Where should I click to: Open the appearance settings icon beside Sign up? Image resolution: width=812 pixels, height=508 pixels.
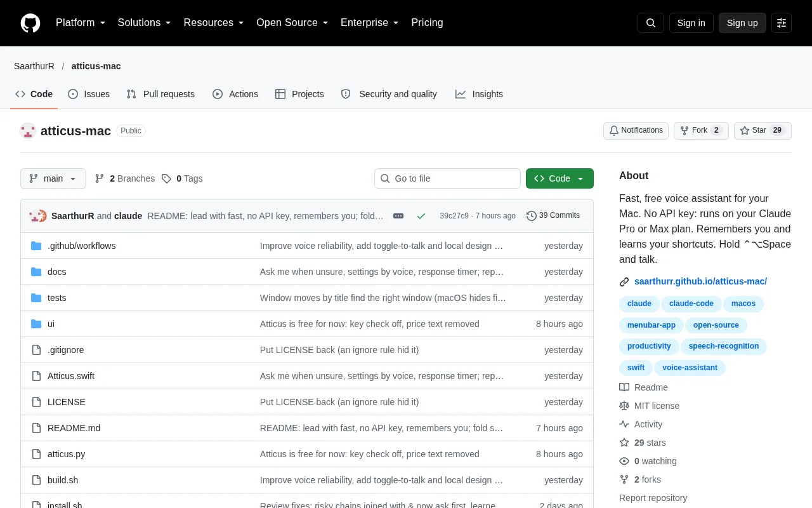coord(782,23)
